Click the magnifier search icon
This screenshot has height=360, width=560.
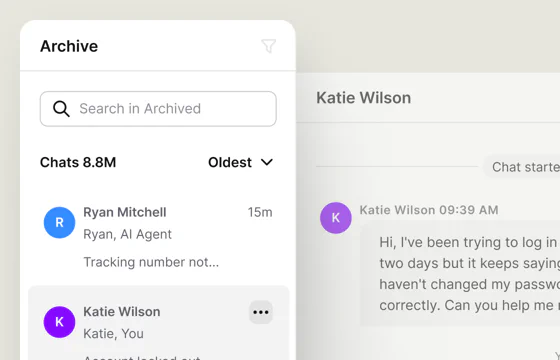click(x=61, y=109)
